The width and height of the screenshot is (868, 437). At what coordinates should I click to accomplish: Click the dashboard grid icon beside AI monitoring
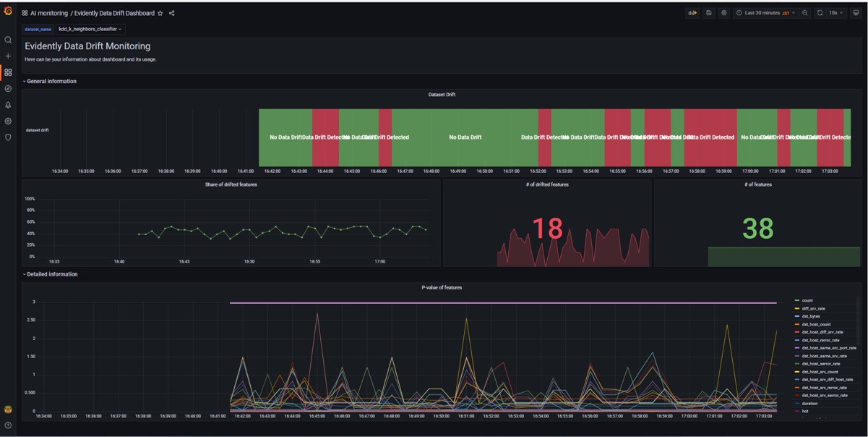[25, 13]
